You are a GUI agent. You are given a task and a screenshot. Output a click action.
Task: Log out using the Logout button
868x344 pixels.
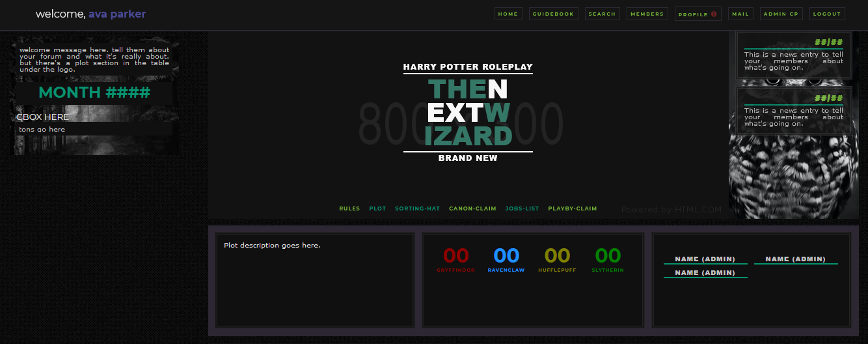pyautogui.click(x=827, y=14)
